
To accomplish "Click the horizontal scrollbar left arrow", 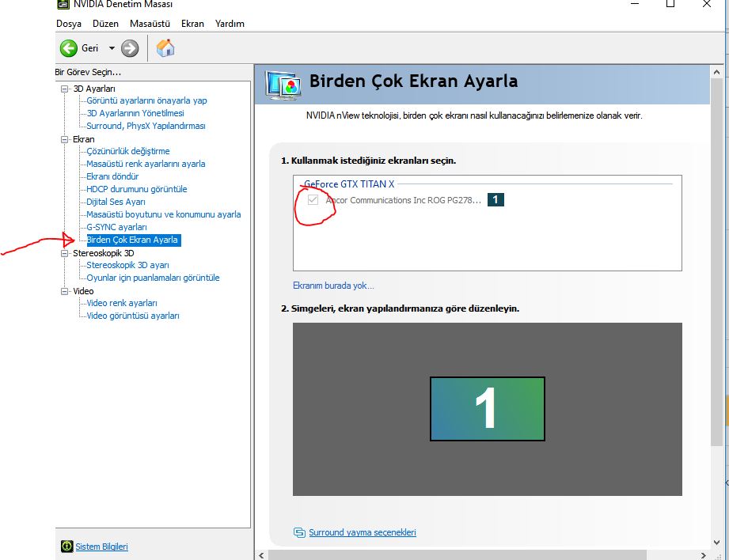I will pos(261,555).
